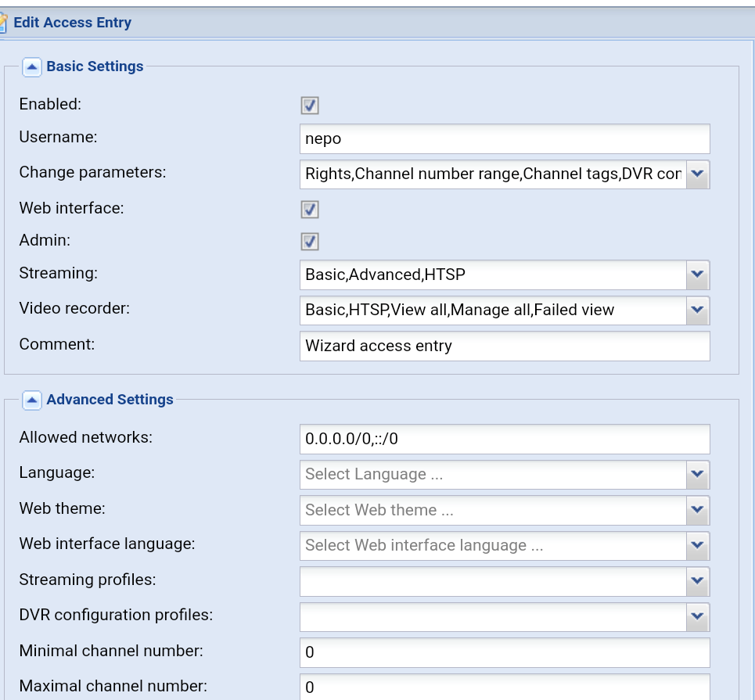Toggle the Admin checkbox
Image resolution: width=755 pixels, height=700 pixels.
310,242
